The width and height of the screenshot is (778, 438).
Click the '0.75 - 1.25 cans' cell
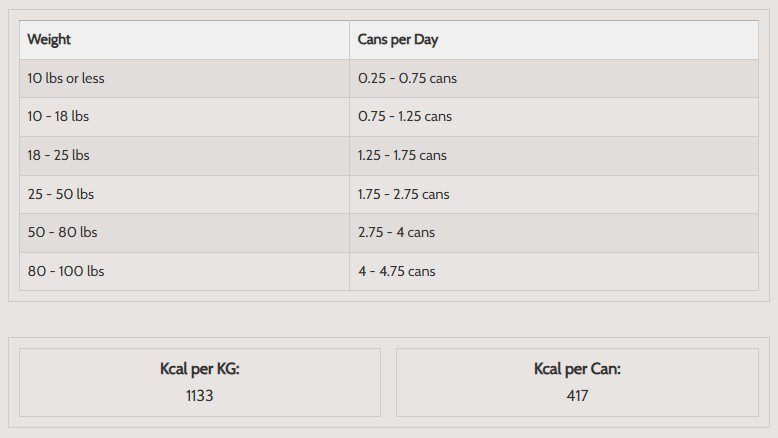405,116
